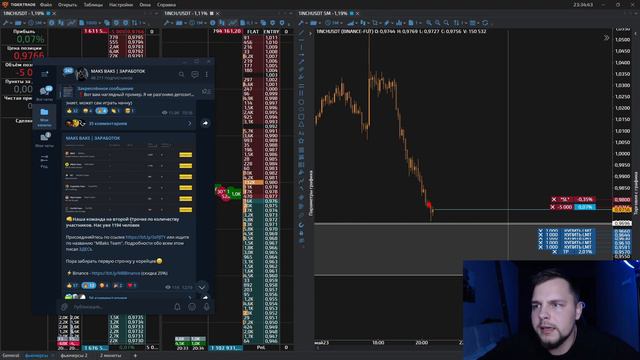Open the leaderboard image in MAKS BAKS post
The height and width of the screenshot is (360, 640).
(x=129, y=178)
